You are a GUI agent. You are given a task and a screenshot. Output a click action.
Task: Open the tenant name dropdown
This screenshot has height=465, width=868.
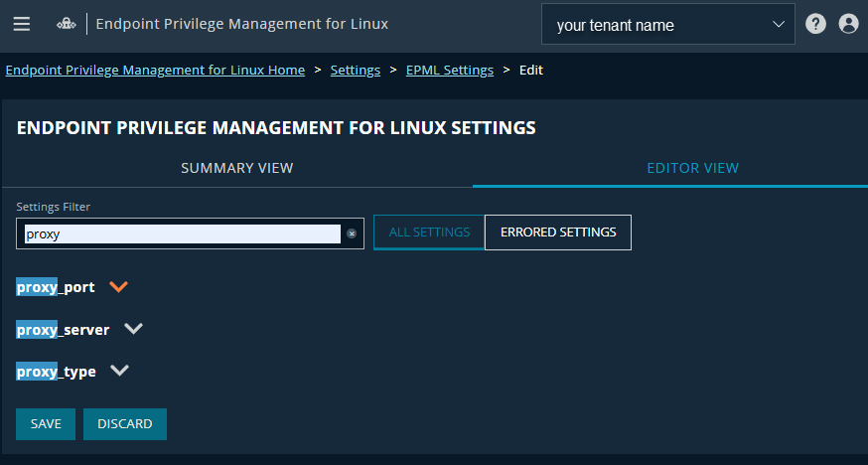[x=668, y=25]
